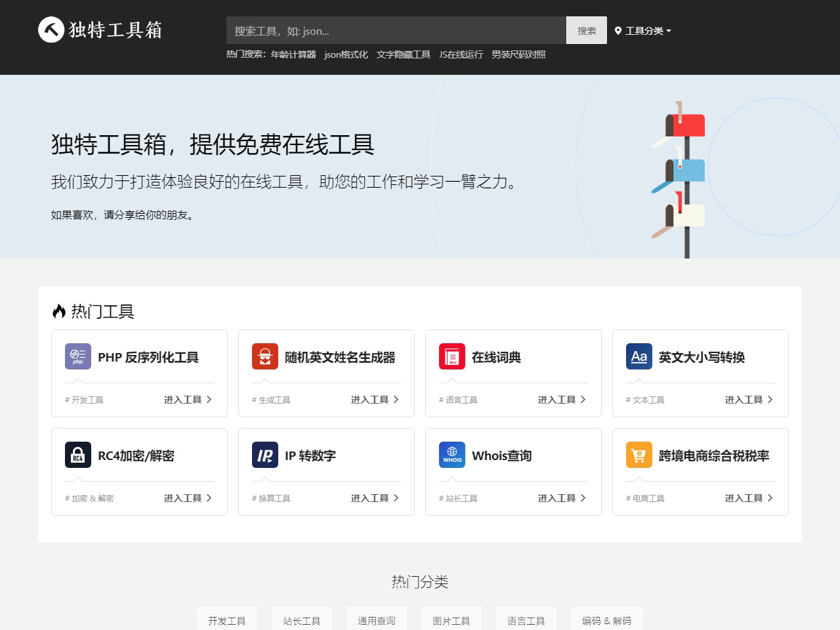Select the 开发工具 category at the bottom
Screen dimensions: 840x630
(x=226, y=619)
